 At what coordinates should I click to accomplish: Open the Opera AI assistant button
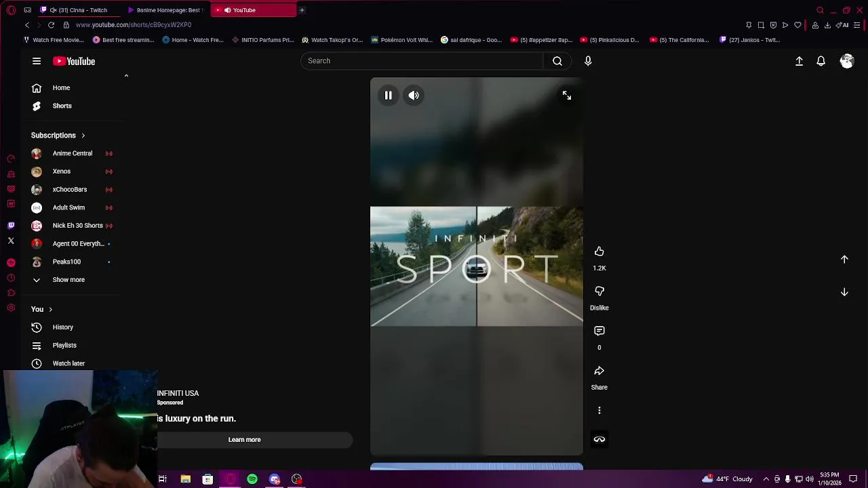click(842, 25)
